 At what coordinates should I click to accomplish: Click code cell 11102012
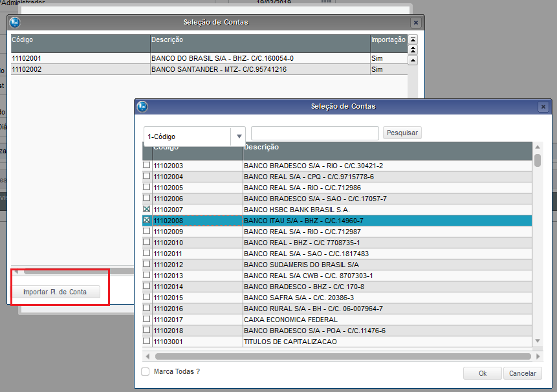coord(197,265)
